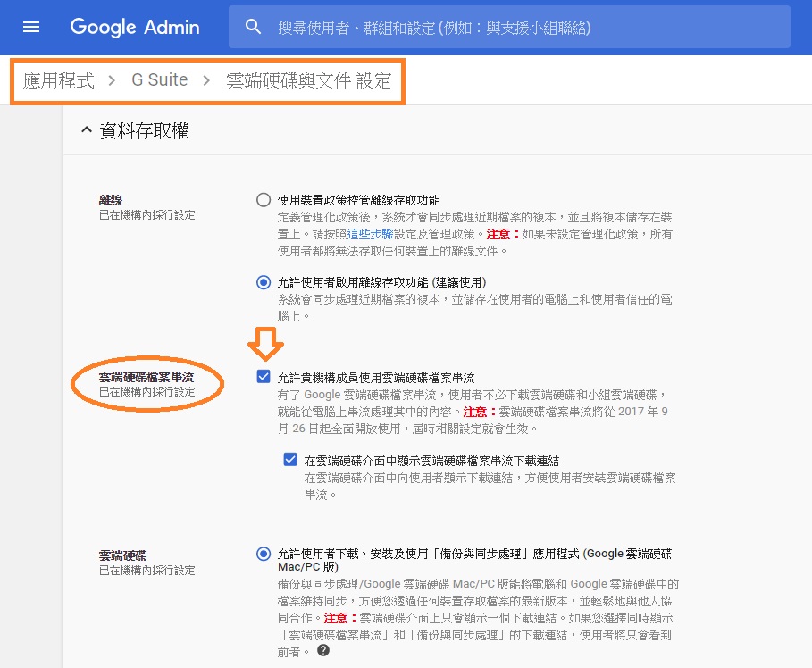Image resolution: width=812 pixels, height=668 pixels.
Task: Click the 離線 setting label
Action: (111, 200)
